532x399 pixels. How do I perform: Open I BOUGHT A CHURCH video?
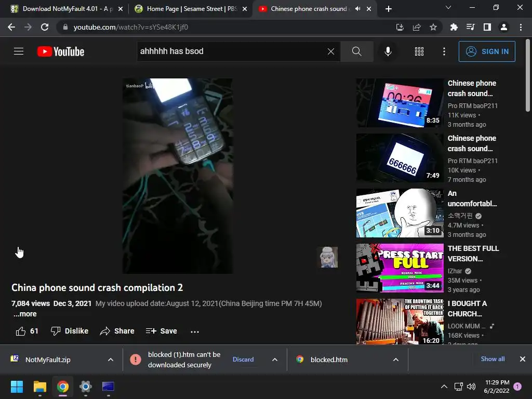pos(400,322)
